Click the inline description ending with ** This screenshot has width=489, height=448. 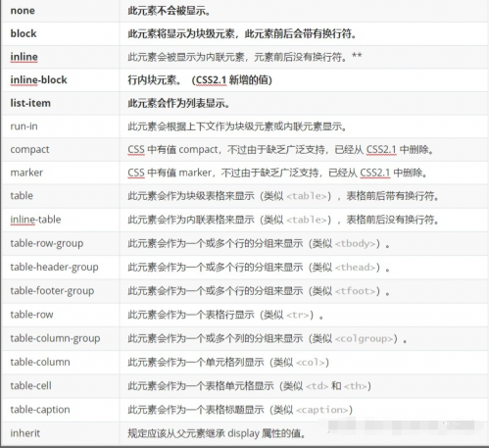tap(245, 57)
